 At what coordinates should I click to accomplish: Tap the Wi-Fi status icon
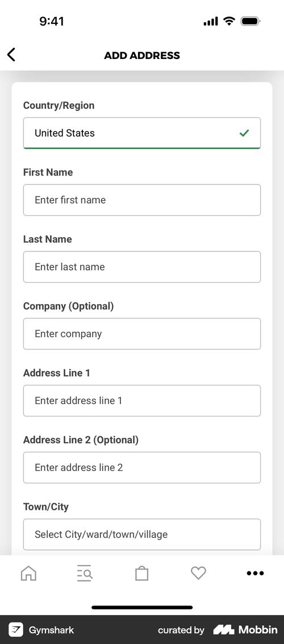coord(229,21)
